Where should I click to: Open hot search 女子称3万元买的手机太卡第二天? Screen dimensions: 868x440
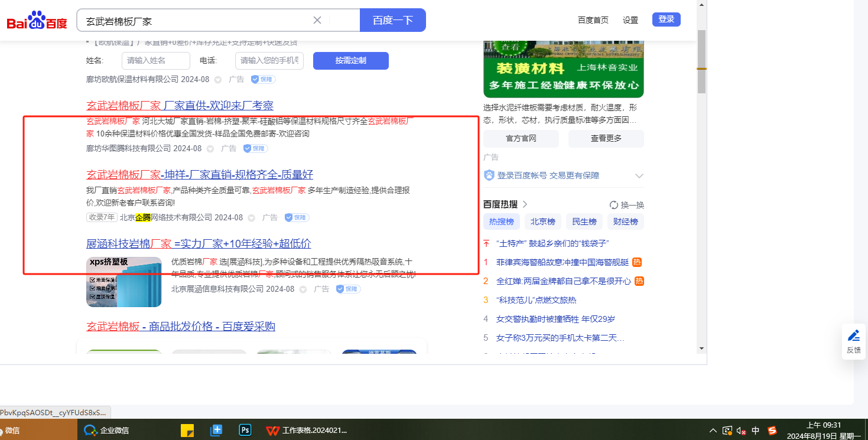click(560, 338)
